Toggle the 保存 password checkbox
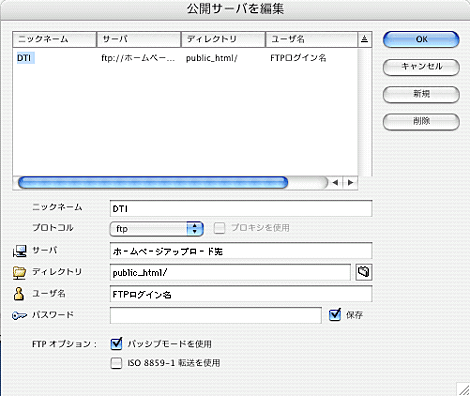Image resolution: width=470 pixels, height=396 pixels. [x=335, y=315]
